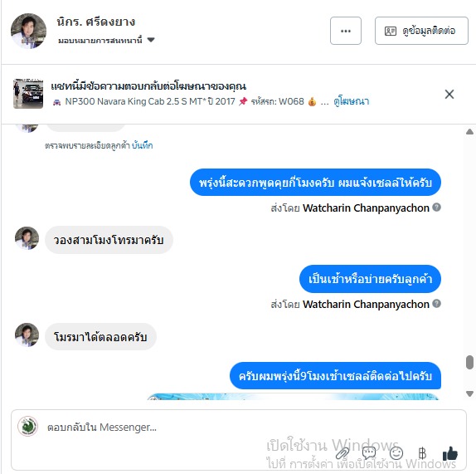
Task: Click the baht currency payment icon
Action: 422,453
